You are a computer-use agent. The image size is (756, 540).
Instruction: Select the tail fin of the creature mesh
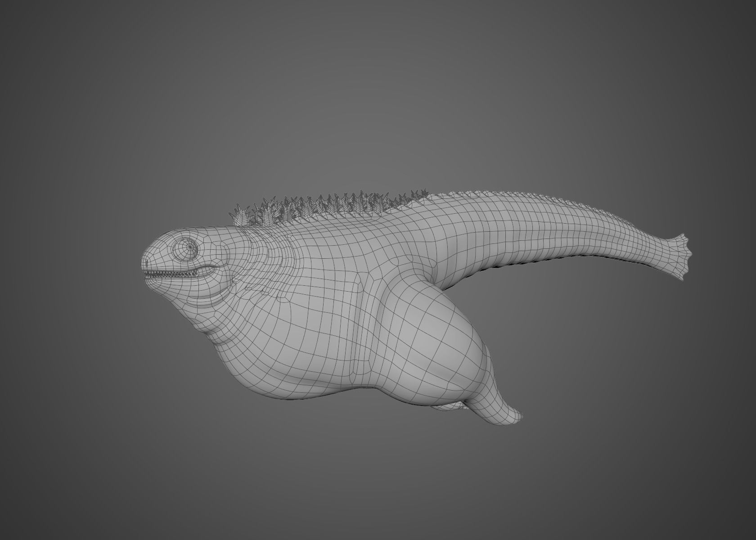tap(678, 257)
